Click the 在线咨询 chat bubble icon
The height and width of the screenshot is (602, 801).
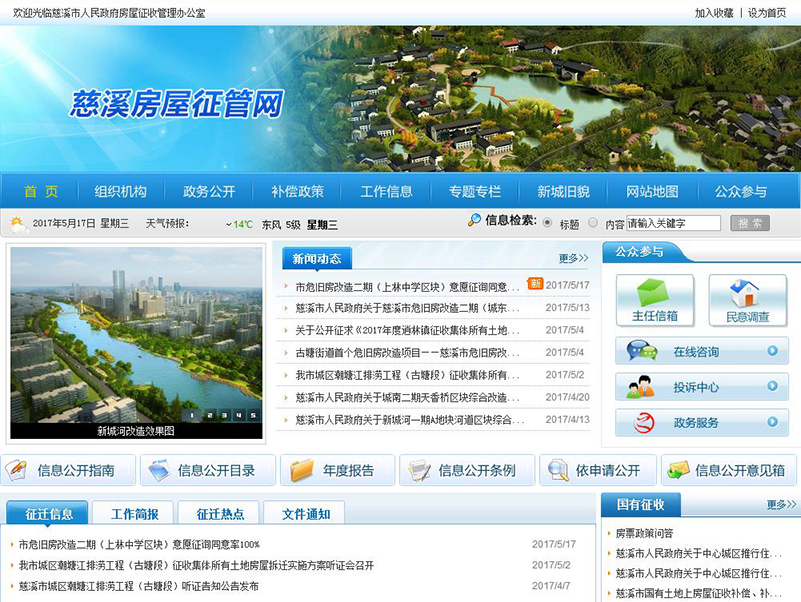click(x=642, y=351)
